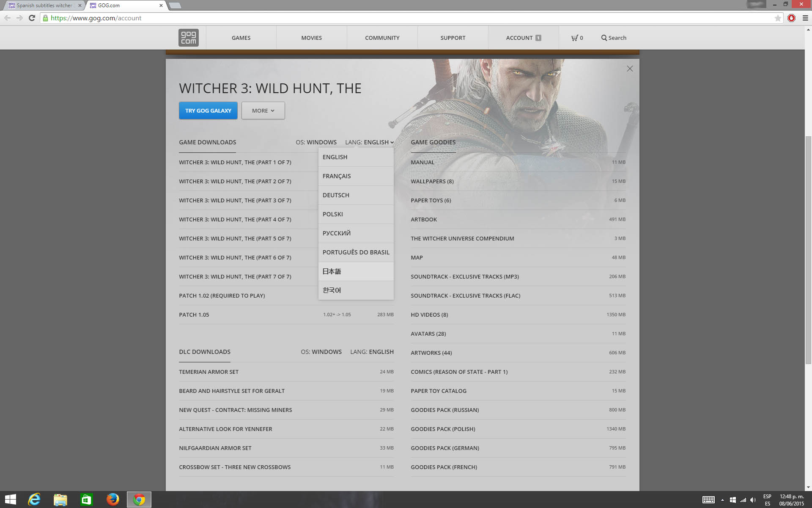
Task: Download Soundtrack Exclusive Tracks (FLAC)
Action: point(518,295)
